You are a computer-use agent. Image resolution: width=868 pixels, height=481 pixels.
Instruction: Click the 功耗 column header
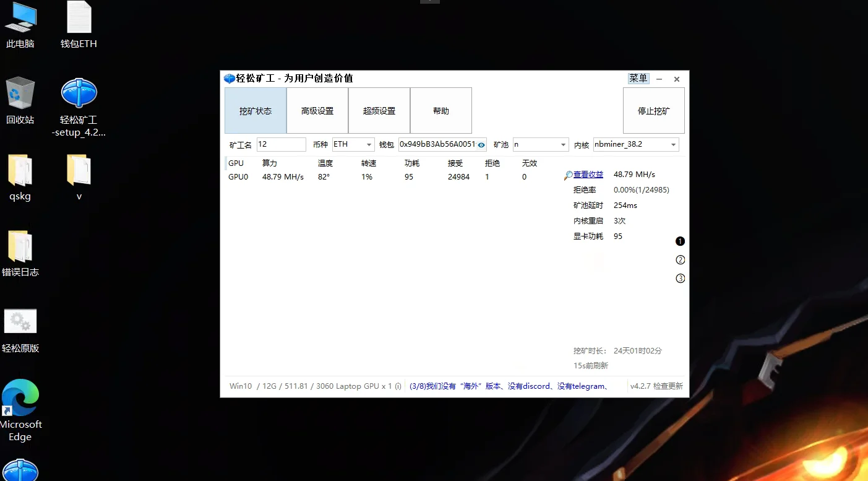pyautogui.click(x=412, y=163)
